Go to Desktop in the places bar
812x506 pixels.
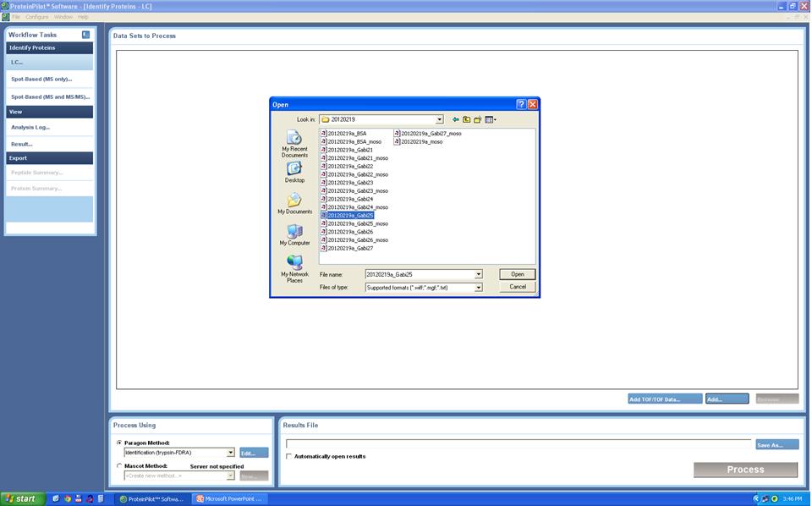294,172
